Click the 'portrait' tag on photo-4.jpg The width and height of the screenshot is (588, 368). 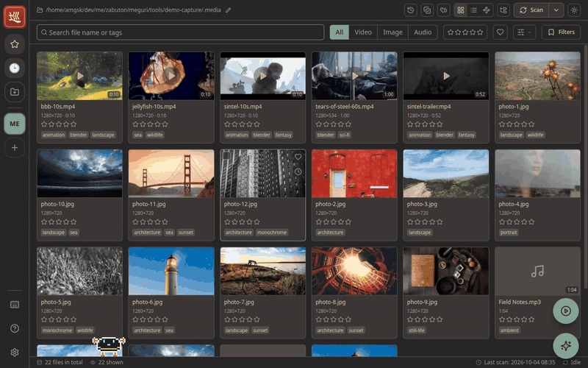coord(509,233)
